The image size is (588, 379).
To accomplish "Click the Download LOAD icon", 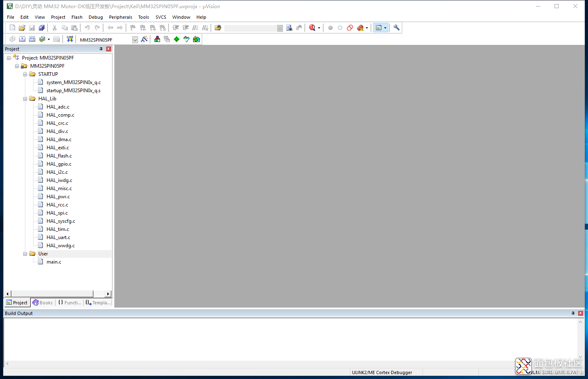I will click(x=70, y=39).
